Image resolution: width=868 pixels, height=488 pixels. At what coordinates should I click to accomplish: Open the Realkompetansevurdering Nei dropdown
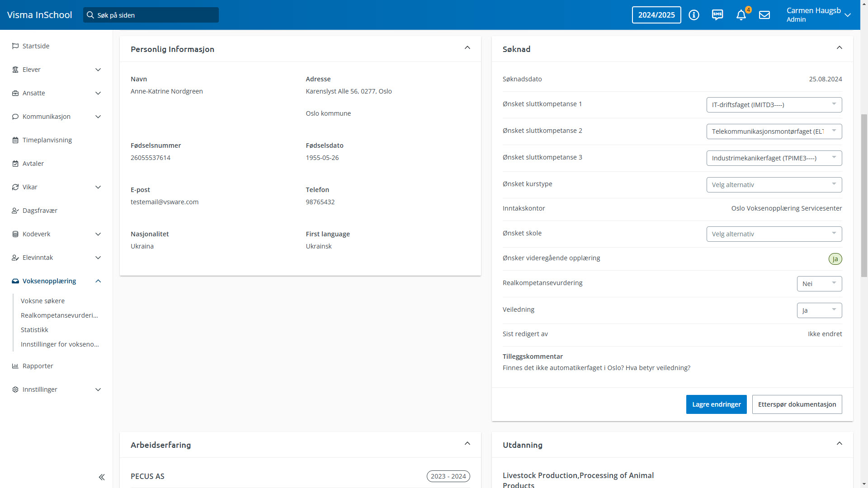coord(819,284)
